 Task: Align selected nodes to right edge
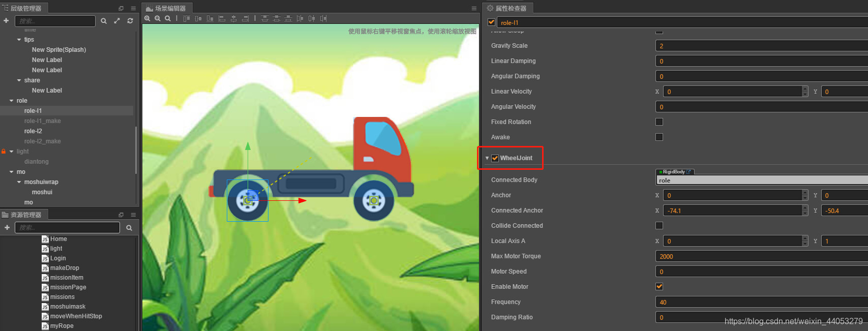(245, 18)
